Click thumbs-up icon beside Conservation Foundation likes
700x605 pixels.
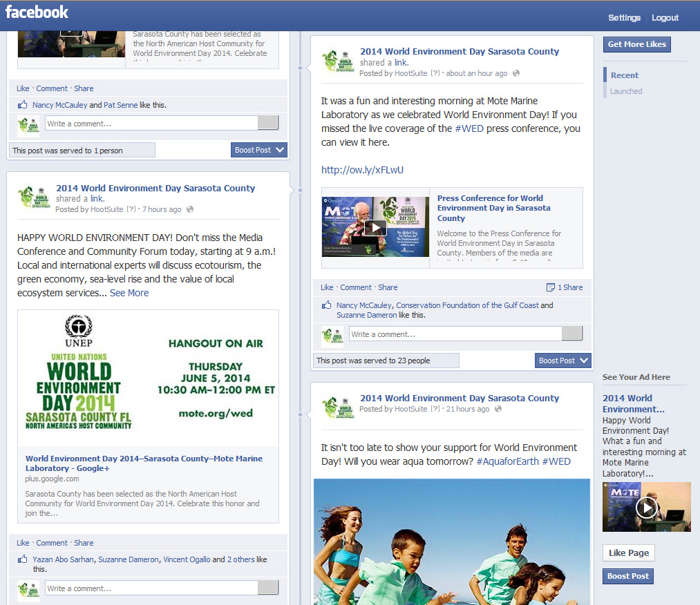[x=326, y=305]
